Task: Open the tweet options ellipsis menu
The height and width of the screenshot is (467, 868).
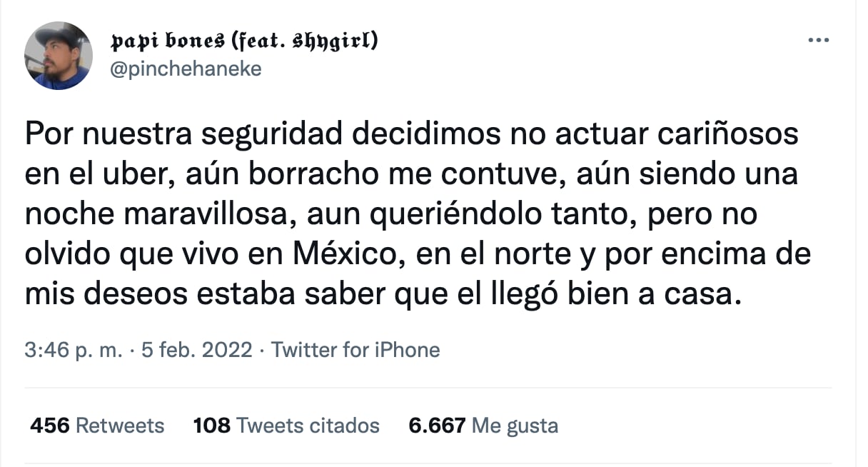Action: coord(818,41)
